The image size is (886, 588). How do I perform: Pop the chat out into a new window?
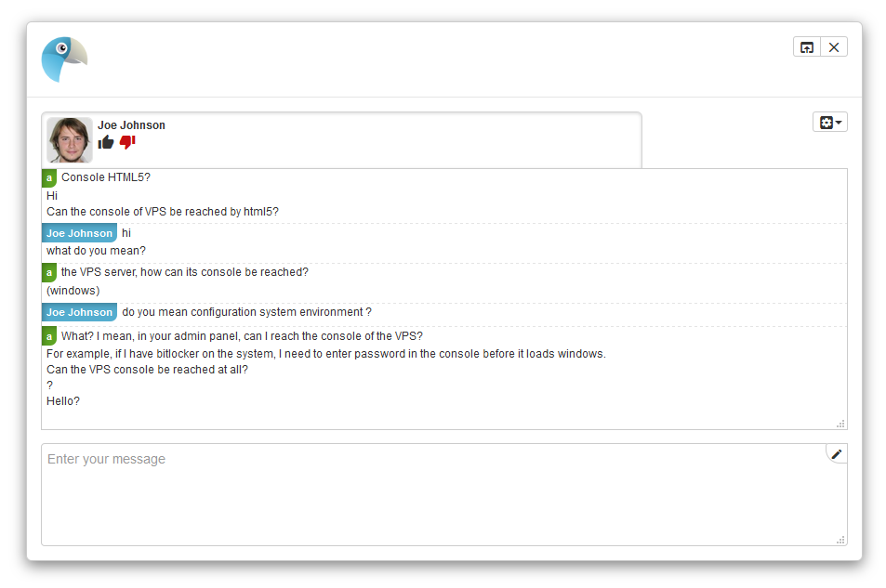coord(807,47)
